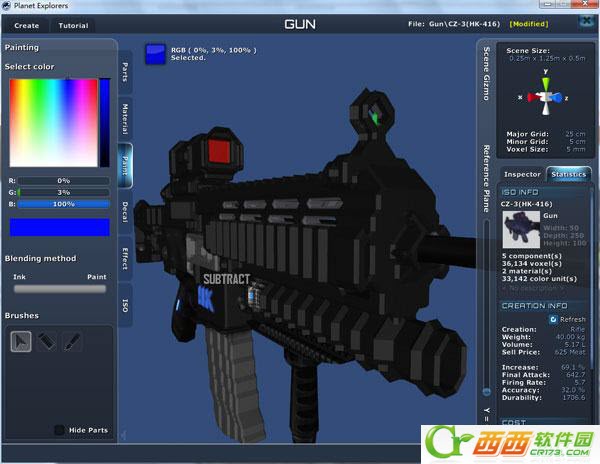Viewport: 600px width, 464px height.
Task: Adjust the B channel slider at 100%
Action: [x=64, y=204]
